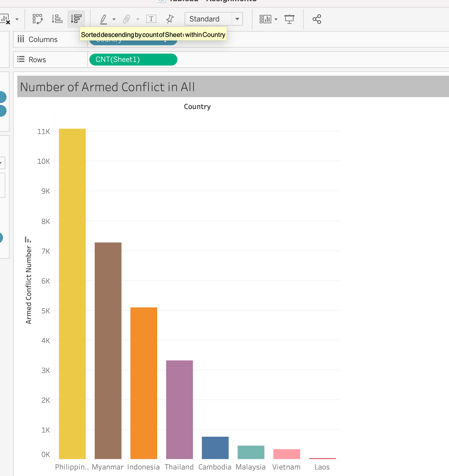Click the Sort descending toolbar icon

[76, 19]
